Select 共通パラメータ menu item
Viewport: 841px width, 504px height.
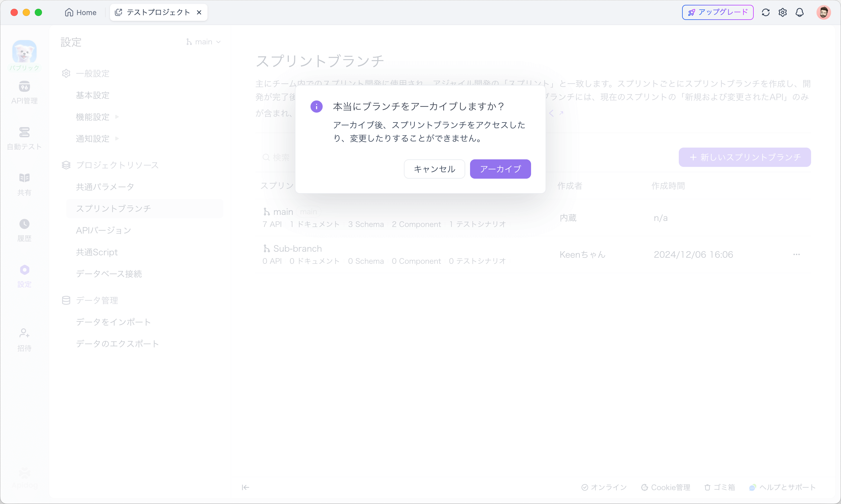point(105,187)
